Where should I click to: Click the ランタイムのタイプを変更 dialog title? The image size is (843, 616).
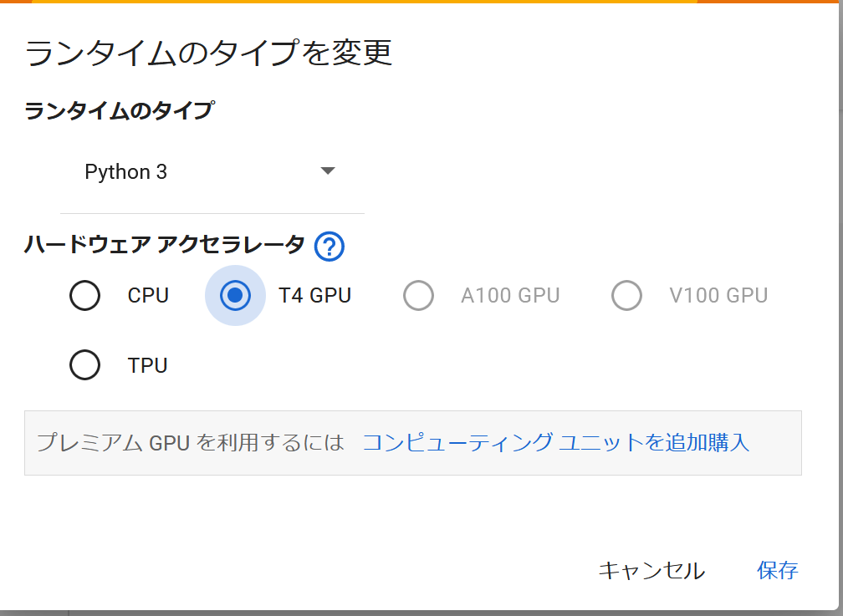point(208,52)
